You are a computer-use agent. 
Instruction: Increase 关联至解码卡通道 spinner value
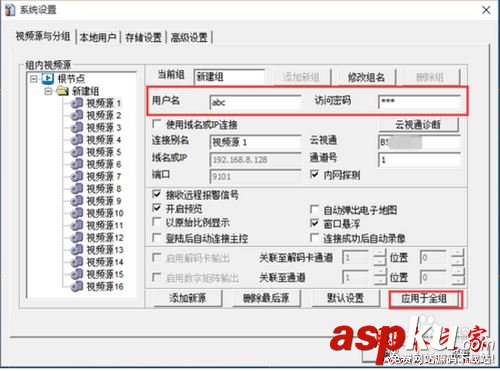point(380,253)
